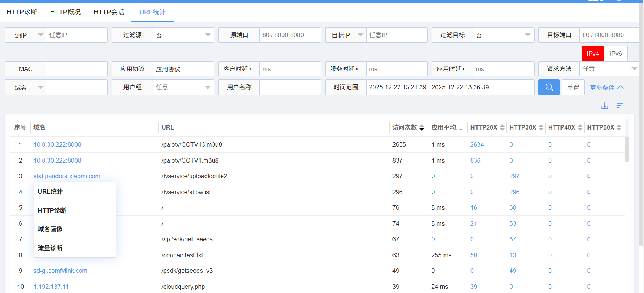Sort by HTTP40X column arrows

580,128
